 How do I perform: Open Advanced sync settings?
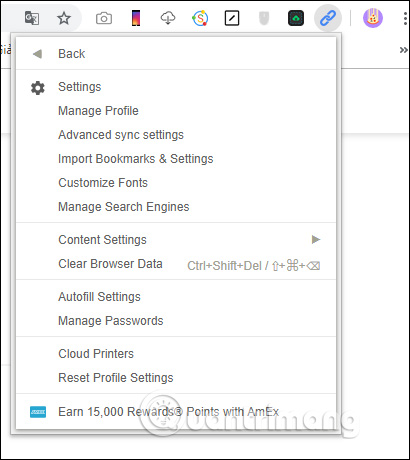(176, 135)
